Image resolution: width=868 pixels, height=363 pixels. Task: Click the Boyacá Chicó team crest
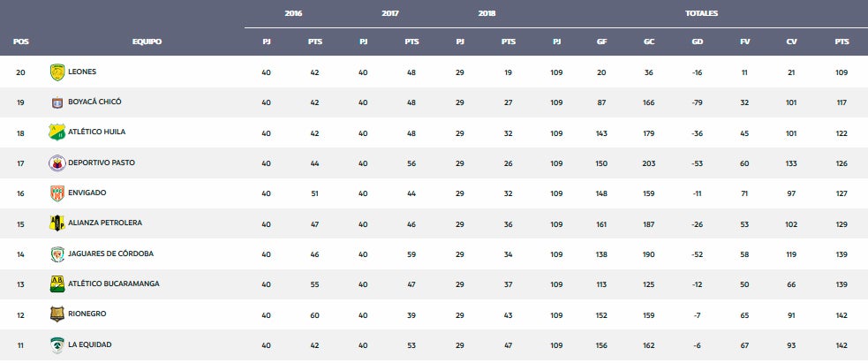tap(57, 102)
